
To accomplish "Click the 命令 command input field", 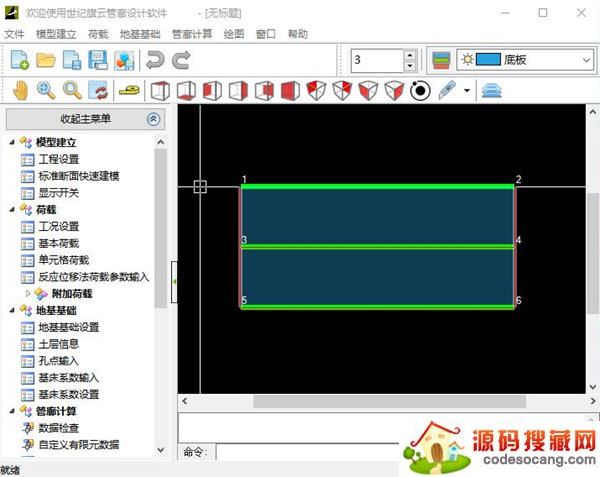I will coord(309,452).
